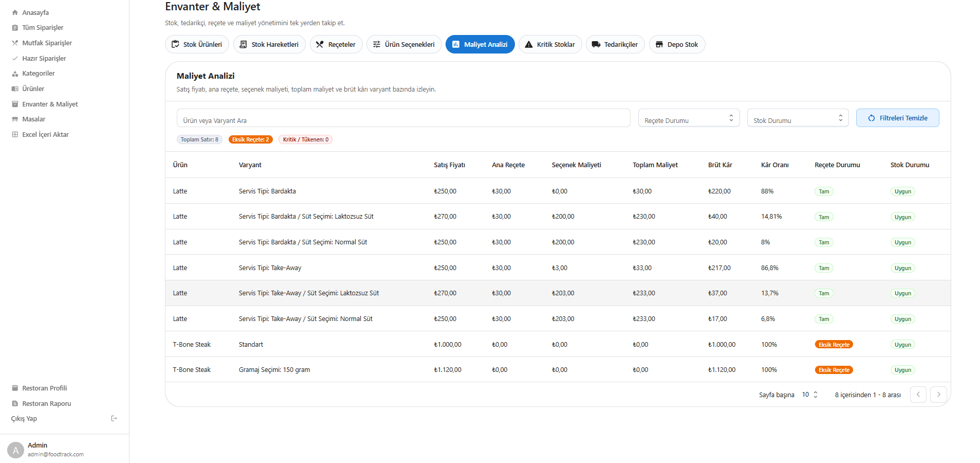Click the Ürün Seçenekleri sliders icon
Screen dimensions: 980x463
click(377, 44)
